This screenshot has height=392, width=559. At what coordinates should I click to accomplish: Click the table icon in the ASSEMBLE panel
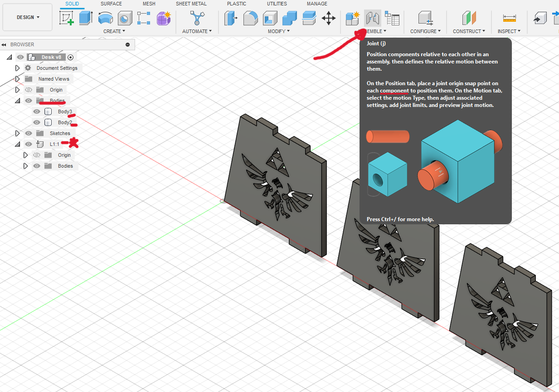click(x=392, y=18)
